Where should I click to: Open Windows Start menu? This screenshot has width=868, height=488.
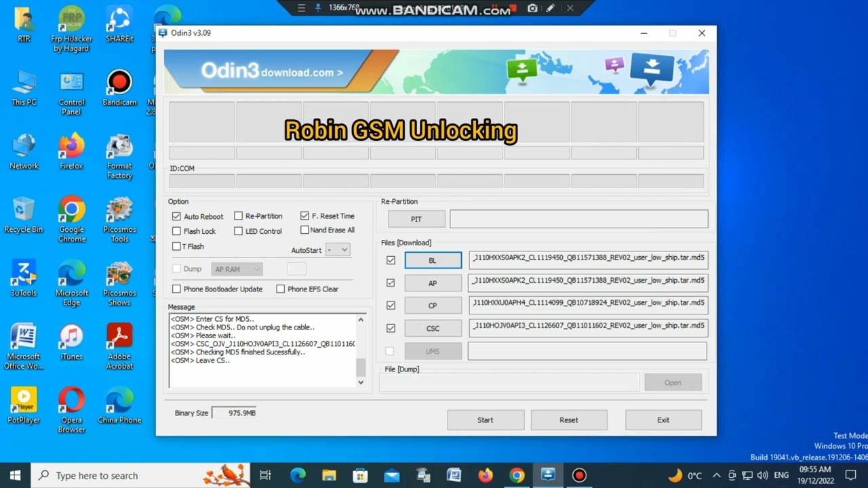pos(15,475)
